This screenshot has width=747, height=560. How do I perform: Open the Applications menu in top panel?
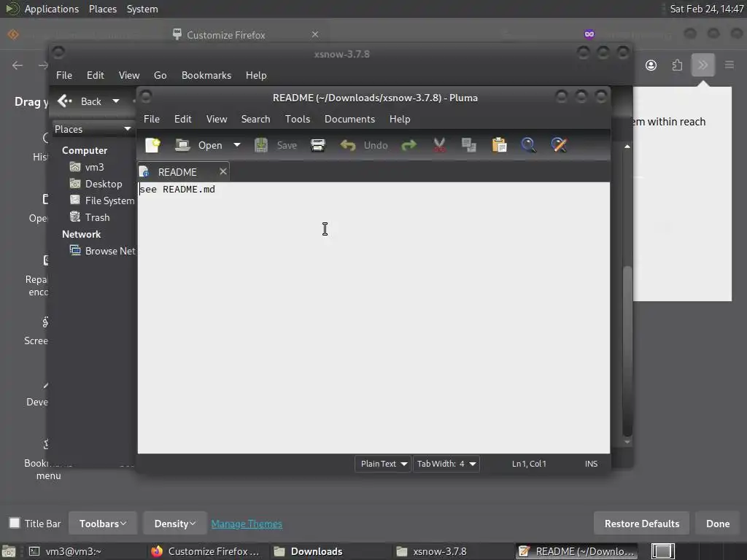pyautogui.click(x=52, y=9)
